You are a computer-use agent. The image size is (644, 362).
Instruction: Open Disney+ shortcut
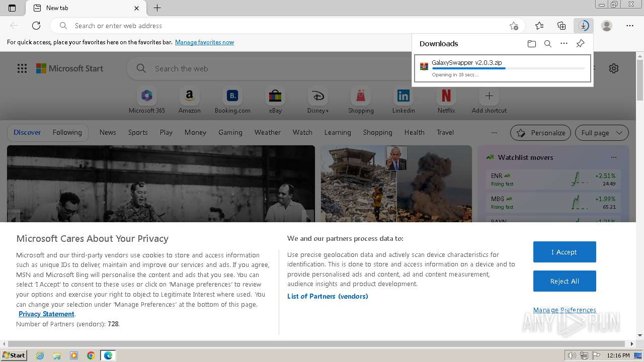pyautogui.click(x=318, y=101)
